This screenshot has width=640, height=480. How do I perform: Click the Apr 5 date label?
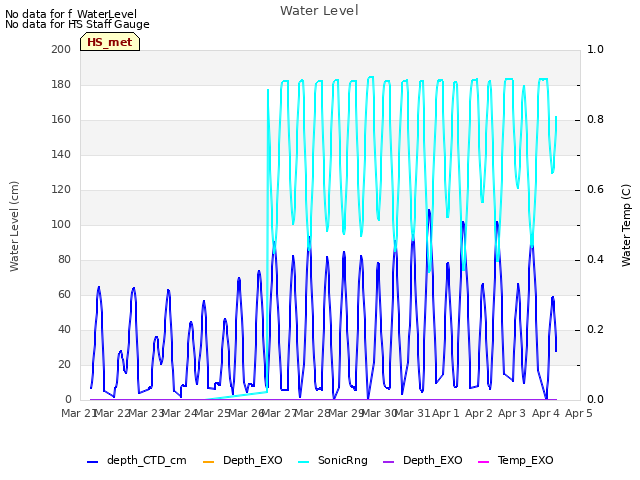click(x=579, y=413)
